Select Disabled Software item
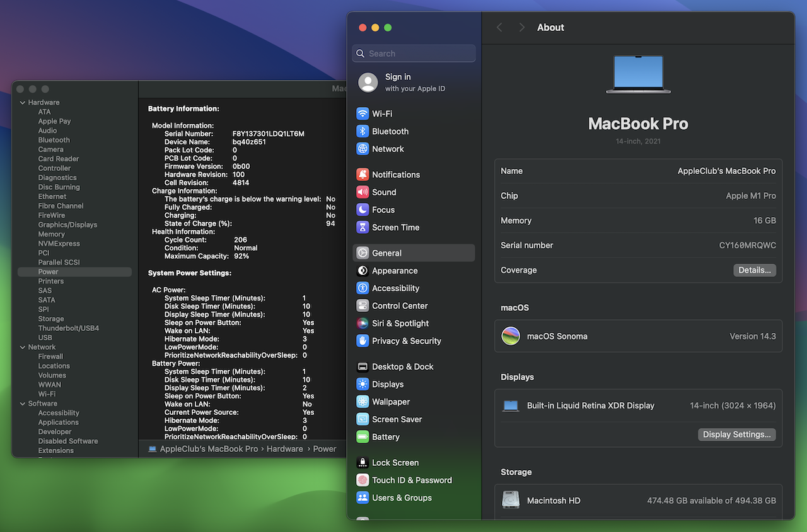Screen dimensions: 807x532 point(68,441)
